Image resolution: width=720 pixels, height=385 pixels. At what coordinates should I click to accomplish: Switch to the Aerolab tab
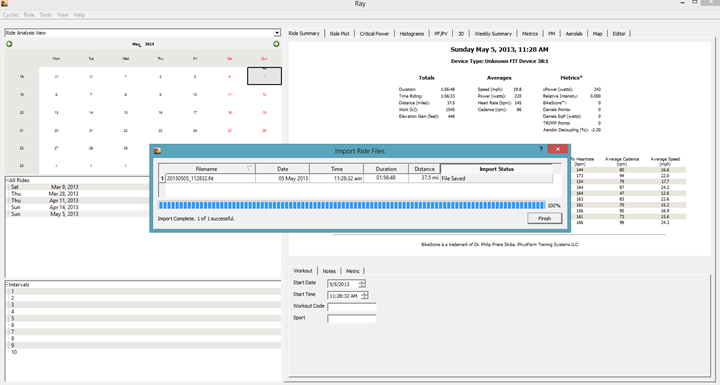tap(574, 34)
